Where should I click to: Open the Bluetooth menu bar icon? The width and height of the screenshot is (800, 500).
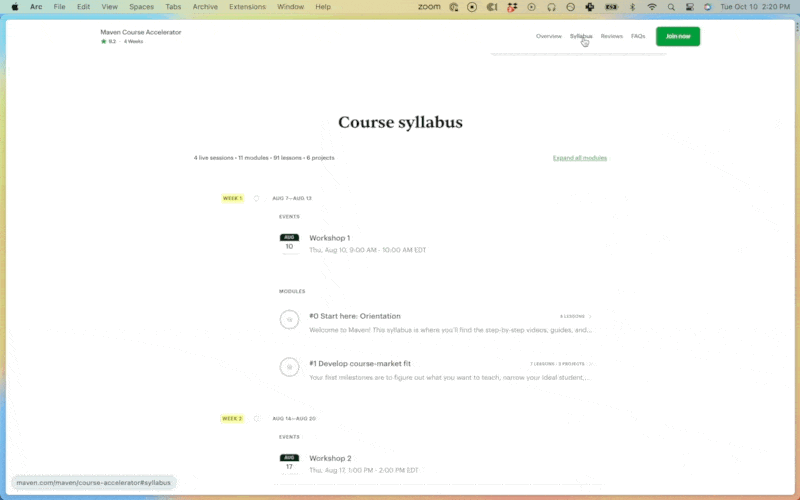[x=632, y=7]
